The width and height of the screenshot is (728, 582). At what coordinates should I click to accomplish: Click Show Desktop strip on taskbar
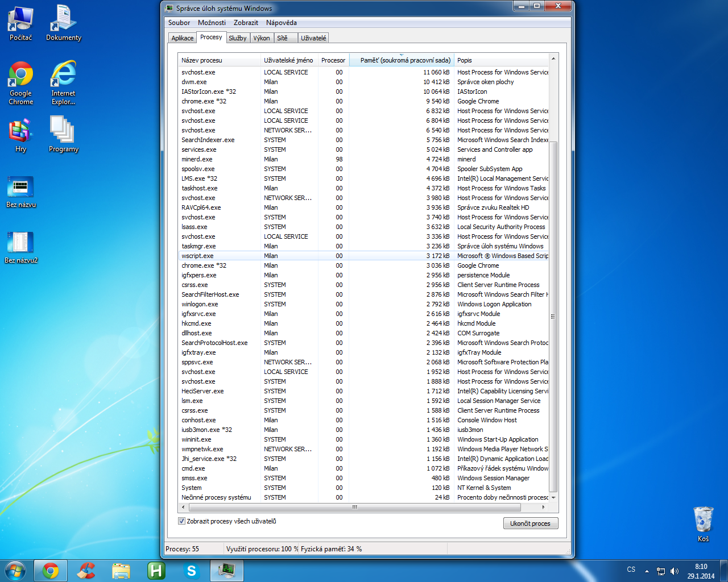pos(724,571)
